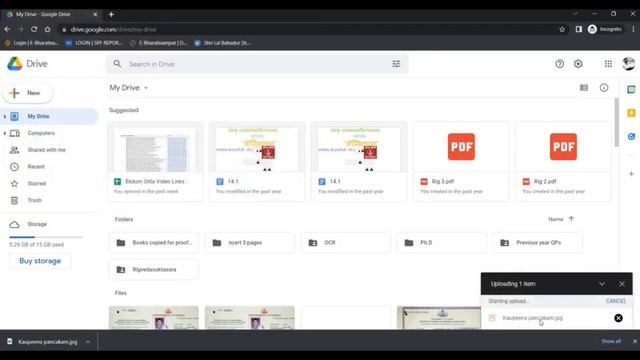
Task: Open the Support help icon
Action: [x=559, y=64]
